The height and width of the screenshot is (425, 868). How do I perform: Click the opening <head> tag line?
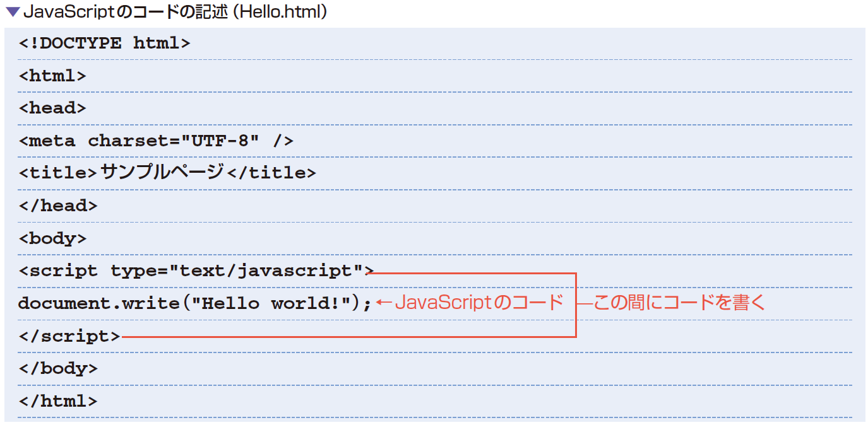[x=52, y=108]
